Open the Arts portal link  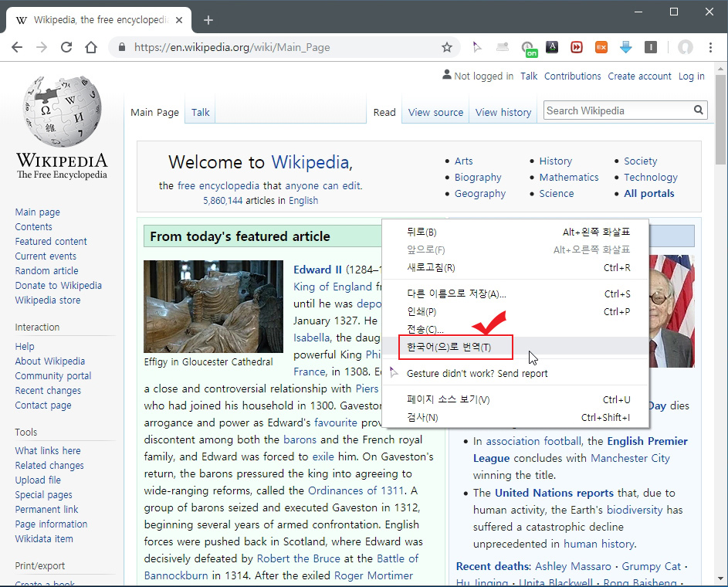[x=463, y=161]
